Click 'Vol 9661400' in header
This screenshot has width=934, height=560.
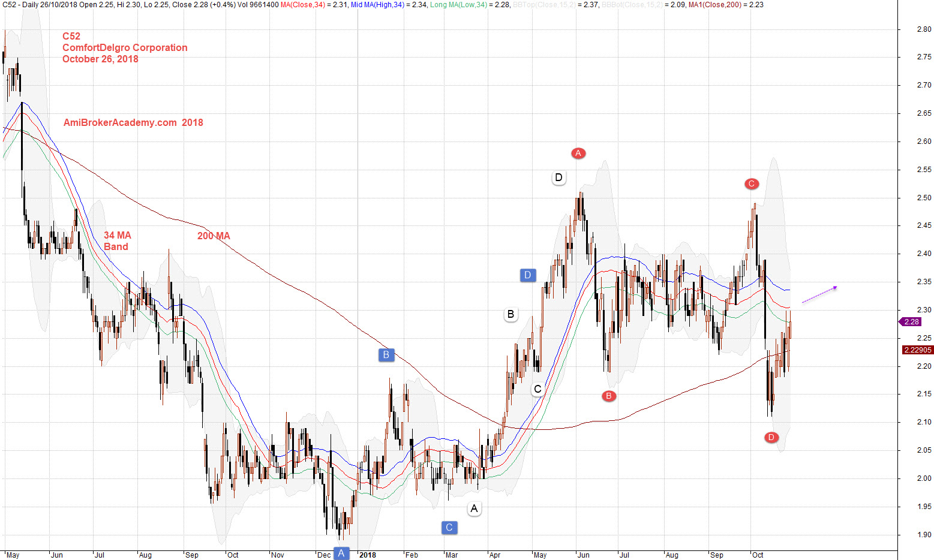(258, 5)
